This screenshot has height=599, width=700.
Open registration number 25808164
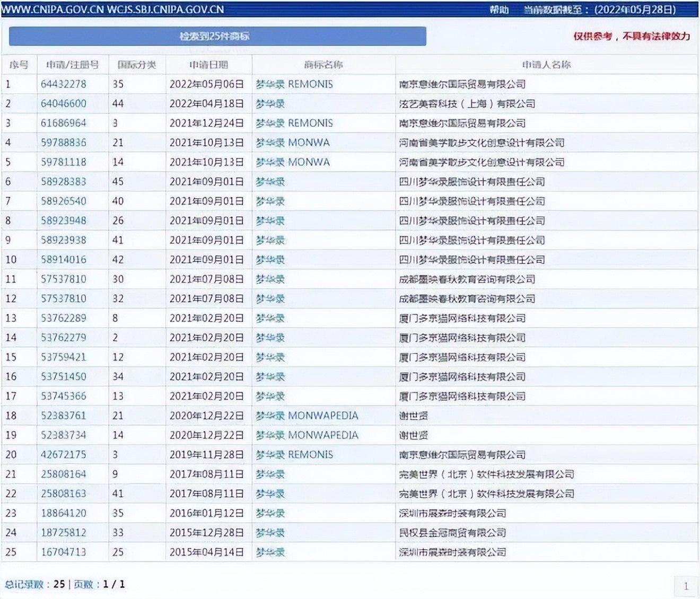click(x=63, y=474)
